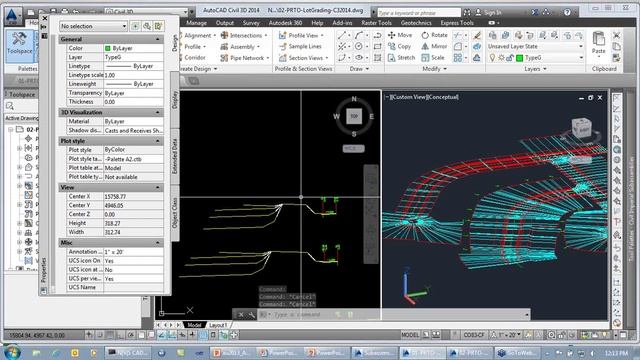Toggle the layer lightbulb on/off icon
Viewport: 640px width, 360px height.
point(492,58)
